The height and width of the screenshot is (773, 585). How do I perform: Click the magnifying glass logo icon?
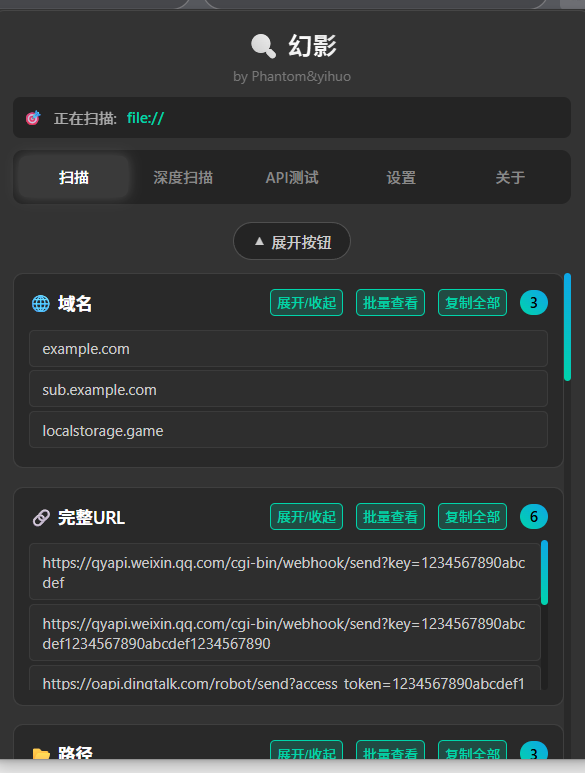263,46
